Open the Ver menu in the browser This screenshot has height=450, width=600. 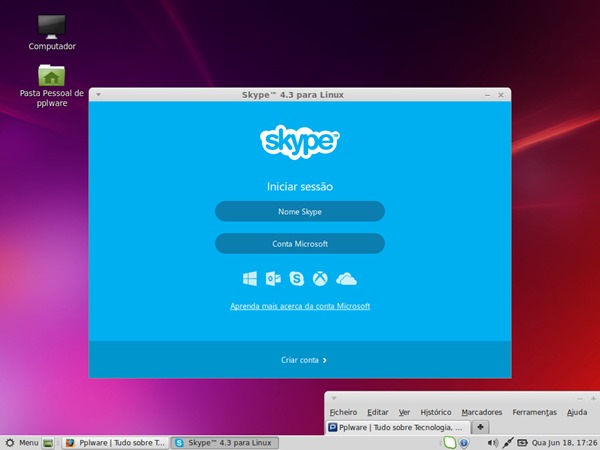point(404,412)
